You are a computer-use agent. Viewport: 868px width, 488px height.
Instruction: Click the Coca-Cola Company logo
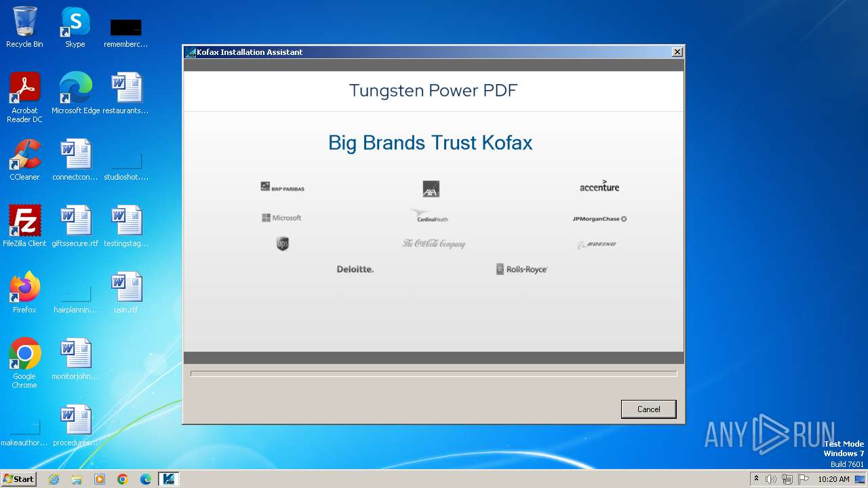point(434,243)
